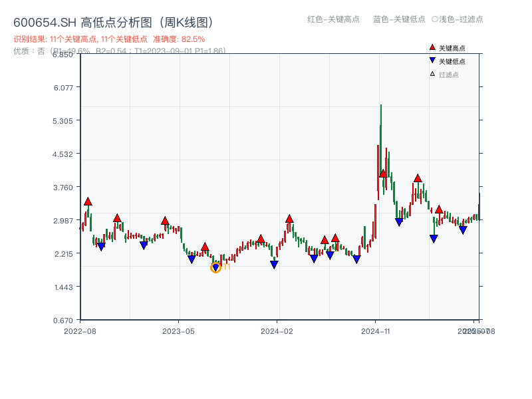Click the 6.077 y-axis label
Screen dimensions: 532x399
(x=63, y=88)
